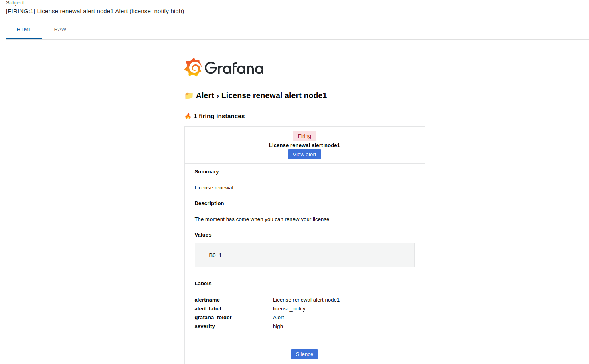The height and width of the screenshot is (364, 589).
Task: Click the grafana_folder label value "Alert"
Action: click(x=278, y=318)
